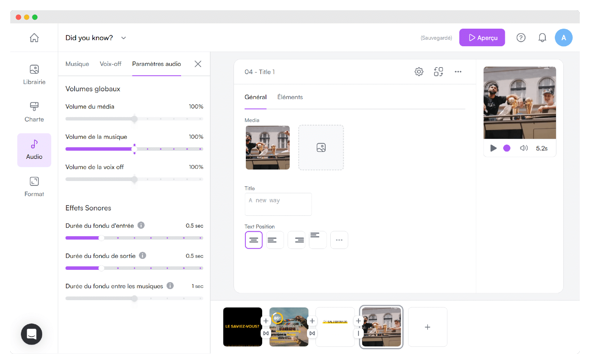
Task: Open the help question mark icon
Action: [x=521, y=38]
